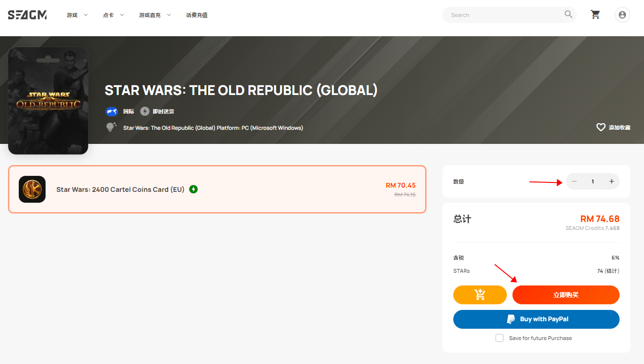
Task: Open the shopping cart icon in header
Action: (595, 15)
